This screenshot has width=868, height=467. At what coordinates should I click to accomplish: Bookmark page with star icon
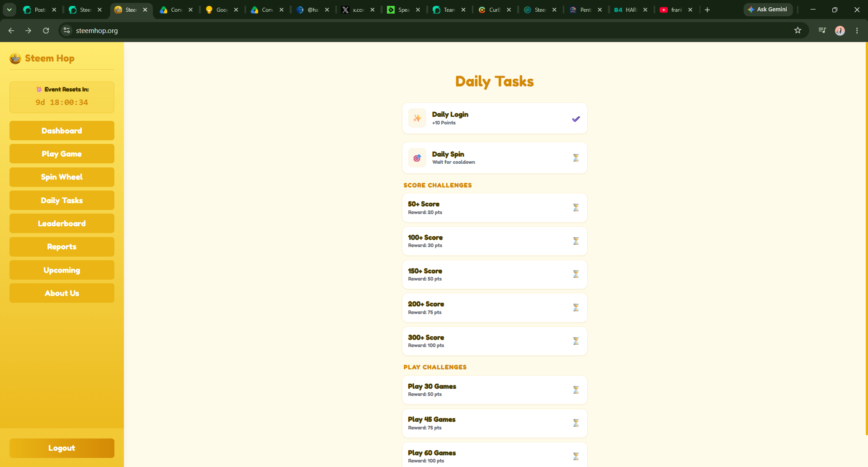[x=797, y=30]
